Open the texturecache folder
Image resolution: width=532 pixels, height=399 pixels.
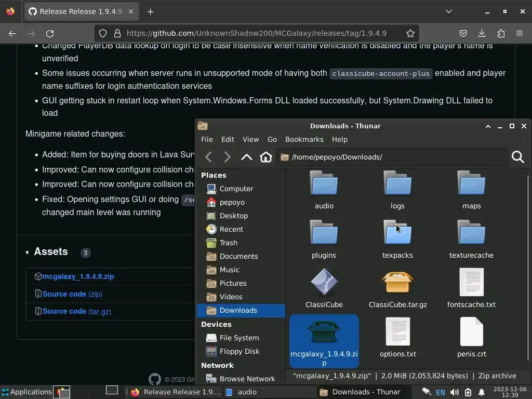[x=471, y=240]
